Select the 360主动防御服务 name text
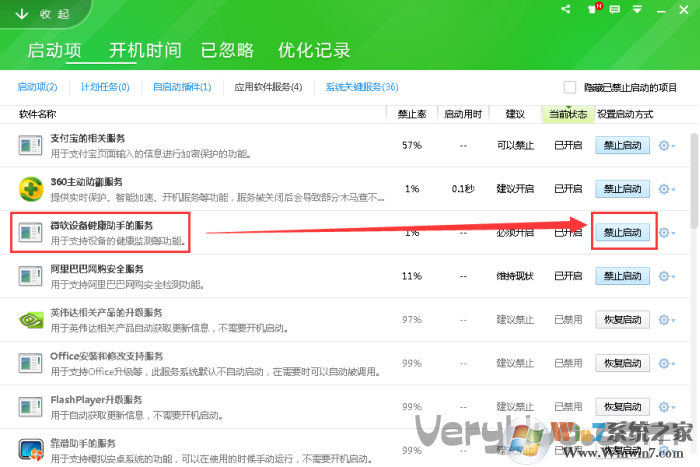The width and height of the screenshot is (700, 467). point(87,182)
